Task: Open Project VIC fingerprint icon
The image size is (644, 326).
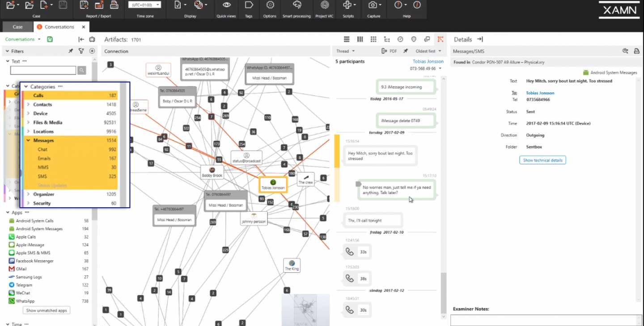Action: [x=325, y=5]
